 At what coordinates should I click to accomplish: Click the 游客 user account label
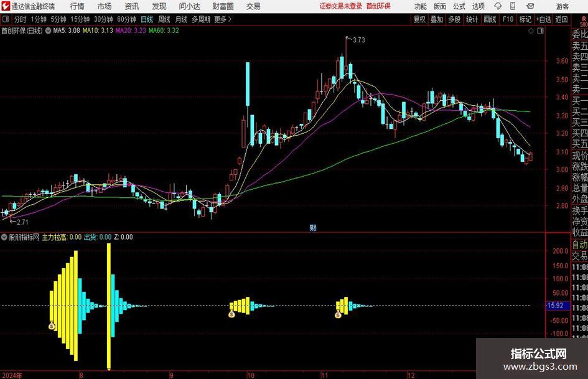[x=562, y=6]
